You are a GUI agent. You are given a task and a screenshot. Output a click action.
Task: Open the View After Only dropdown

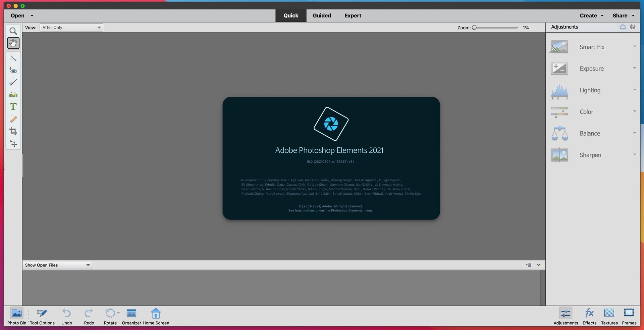71,28
